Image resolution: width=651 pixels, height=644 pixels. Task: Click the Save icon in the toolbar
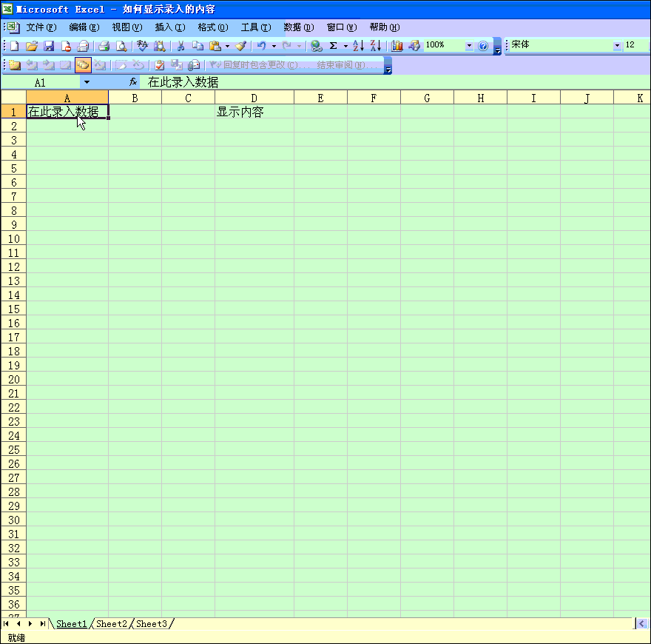[49, 46]
